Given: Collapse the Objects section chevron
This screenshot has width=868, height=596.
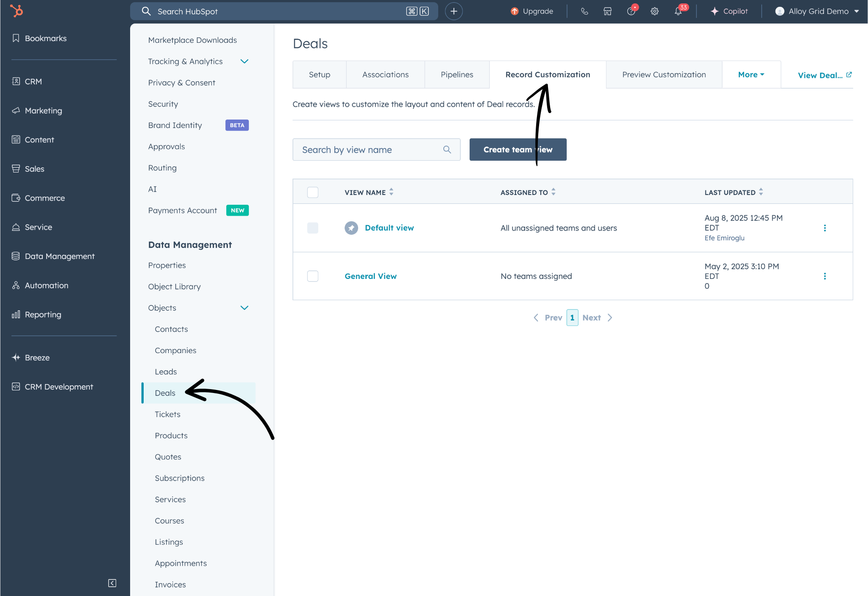Looking at the screenshot, I should click(x=244, y=308).
